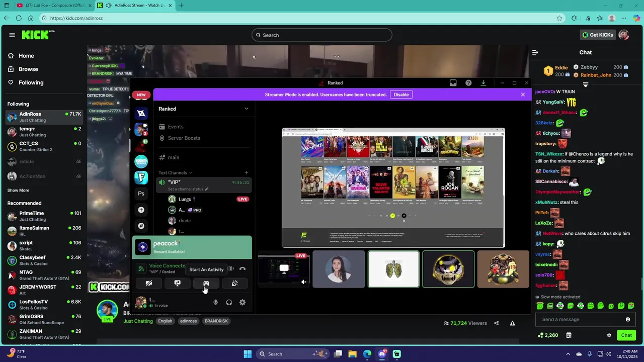Show hidden system tray icons
Viewport: 644px width, 362px height.
tap(568, 354)
